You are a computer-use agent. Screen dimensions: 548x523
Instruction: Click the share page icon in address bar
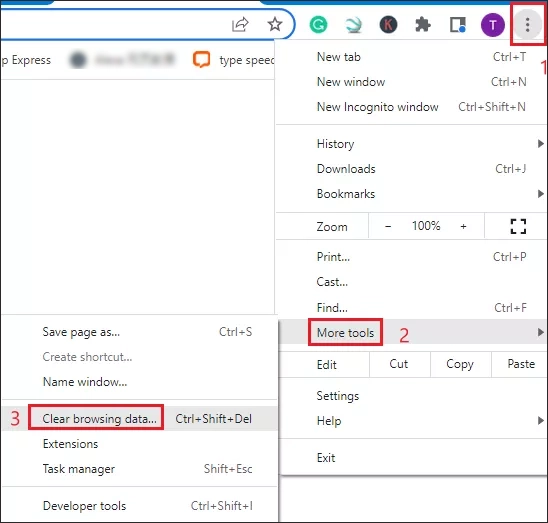[240, 24]
